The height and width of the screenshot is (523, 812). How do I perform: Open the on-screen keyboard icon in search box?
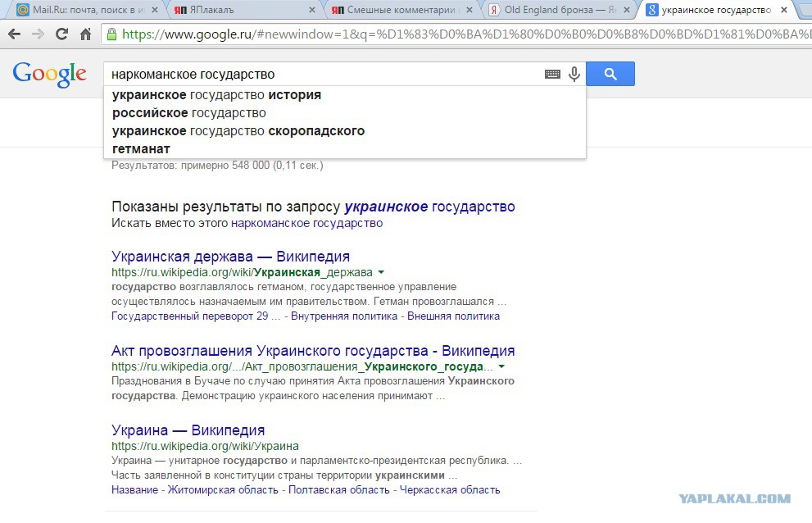coord(552,74)
